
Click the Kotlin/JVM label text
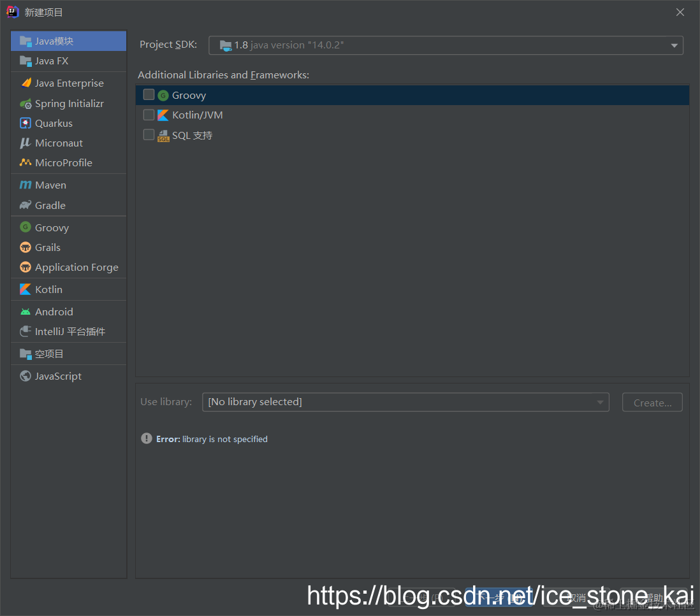point(198,115)
